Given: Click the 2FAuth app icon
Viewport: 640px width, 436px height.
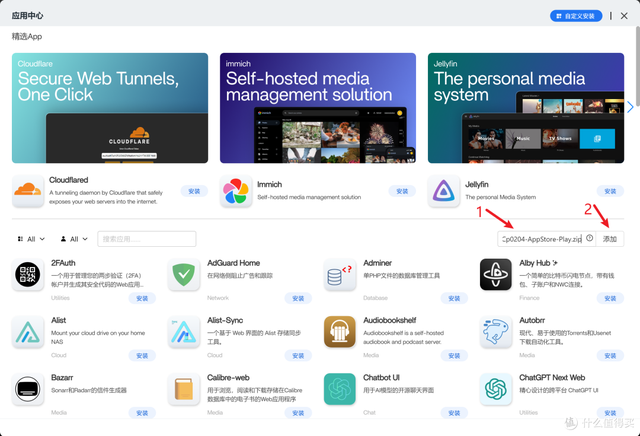Looking at the screenshot, I should pos(28,274).
